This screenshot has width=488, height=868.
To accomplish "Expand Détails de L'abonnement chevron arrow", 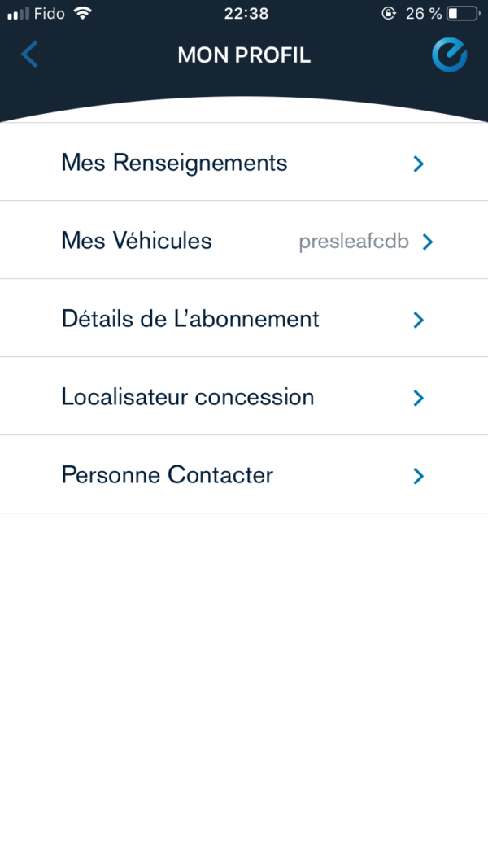I will [419, 320].
